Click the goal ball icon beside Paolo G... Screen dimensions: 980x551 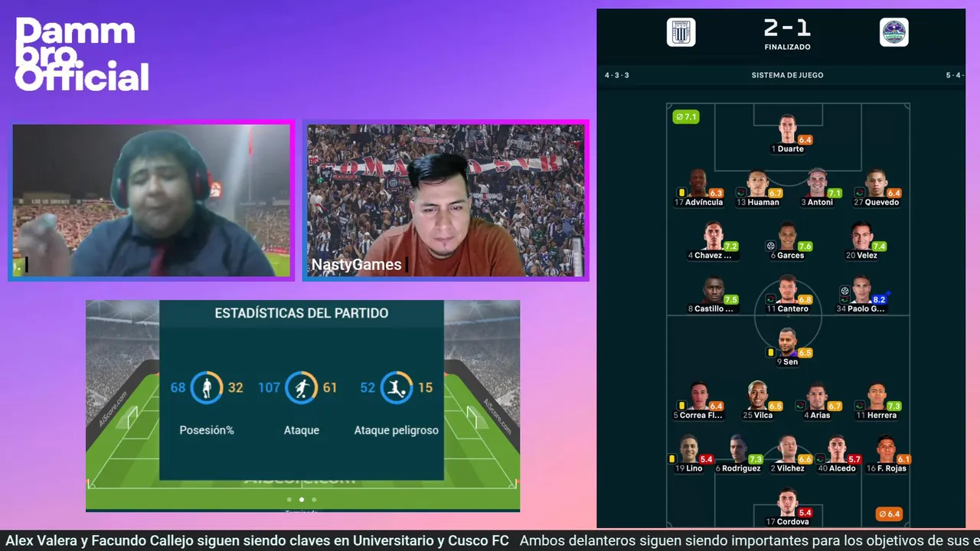point(844,291)
